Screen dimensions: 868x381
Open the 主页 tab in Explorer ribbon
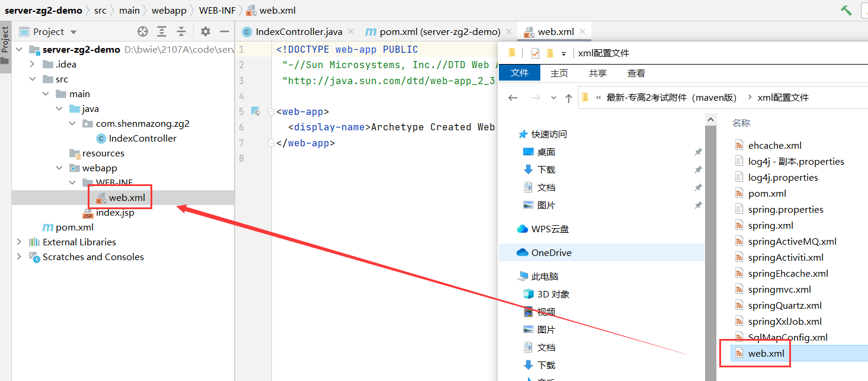(x=559, y=73)
